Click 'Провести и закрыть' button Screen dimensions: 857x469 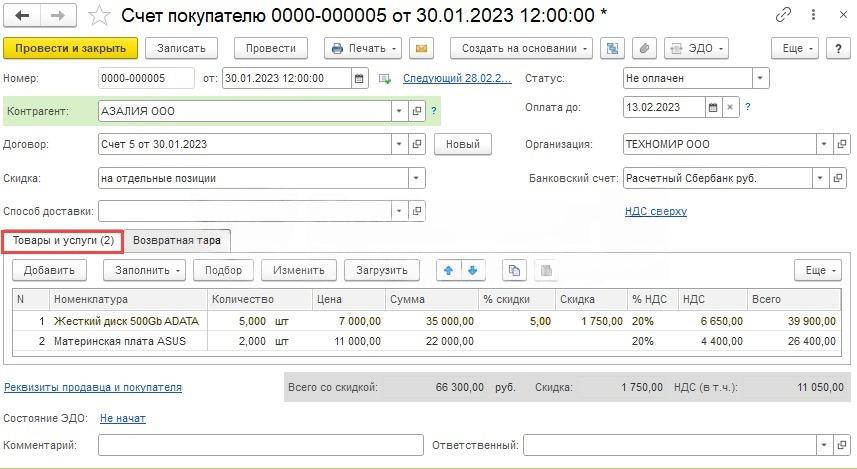71,48
